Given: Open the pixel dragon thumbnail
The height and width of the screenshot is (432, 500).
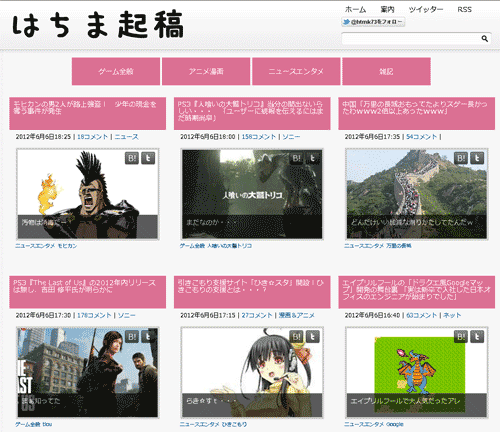Looking at the screenshot, I should pyautogui.click(x=417, y=372).
